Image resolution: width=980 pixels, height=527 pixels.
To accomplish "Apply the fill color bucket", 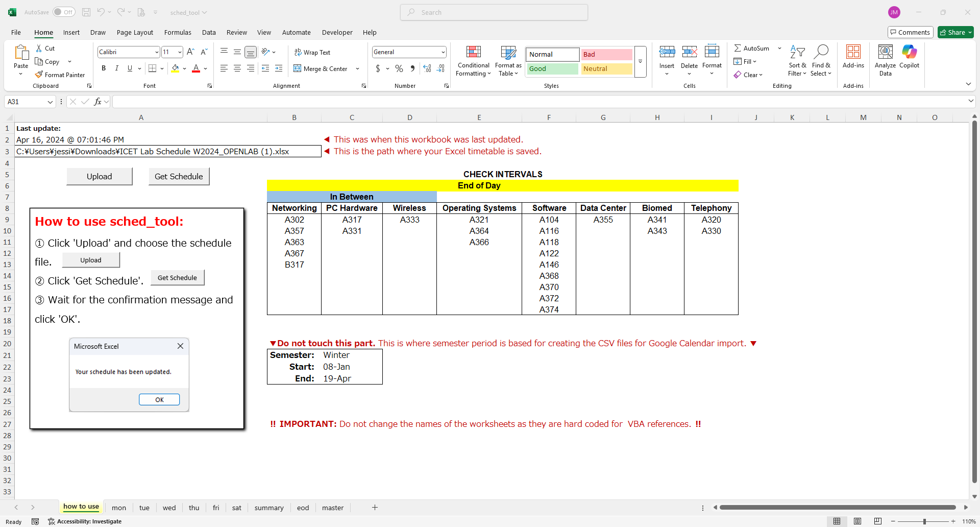I will 176,68.
